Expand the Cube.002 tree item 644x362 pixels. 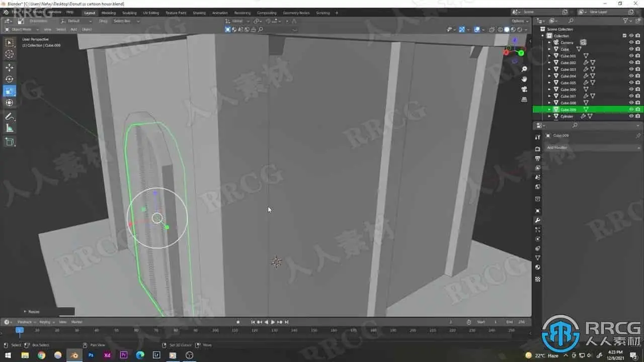point(549,63)
